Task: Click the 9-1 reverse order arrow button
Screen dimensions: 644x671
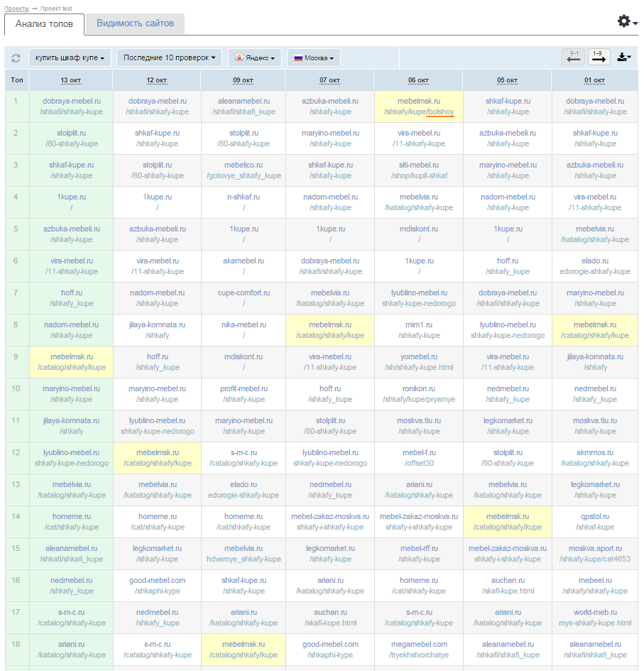Action: click(x=574, y=58)
